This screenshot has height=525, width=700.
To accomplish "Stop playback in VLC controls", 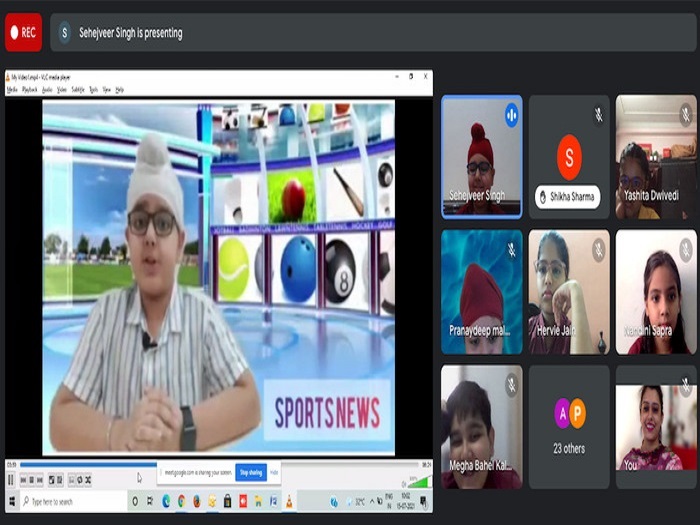I will [32, 480].
